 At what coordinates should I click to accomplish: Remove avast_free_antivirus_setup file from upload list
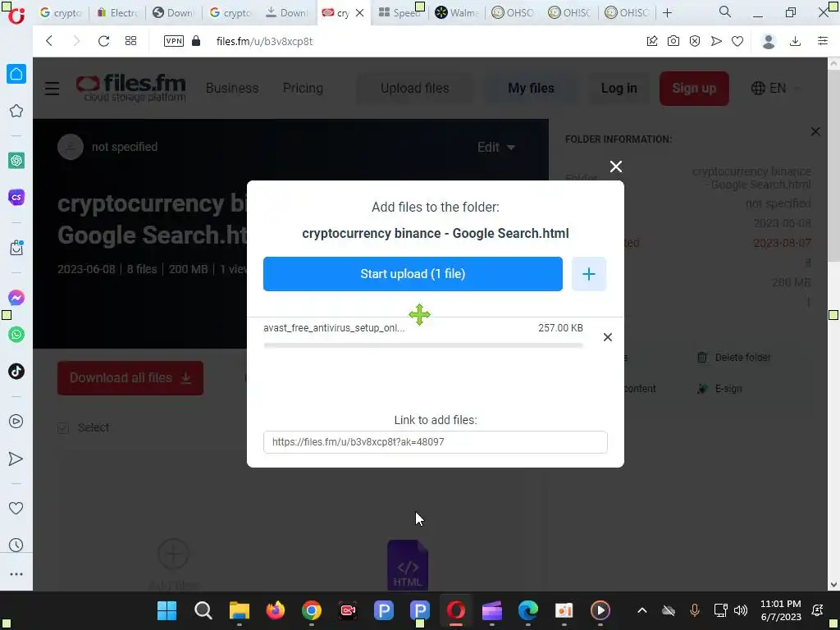(608, 337)
